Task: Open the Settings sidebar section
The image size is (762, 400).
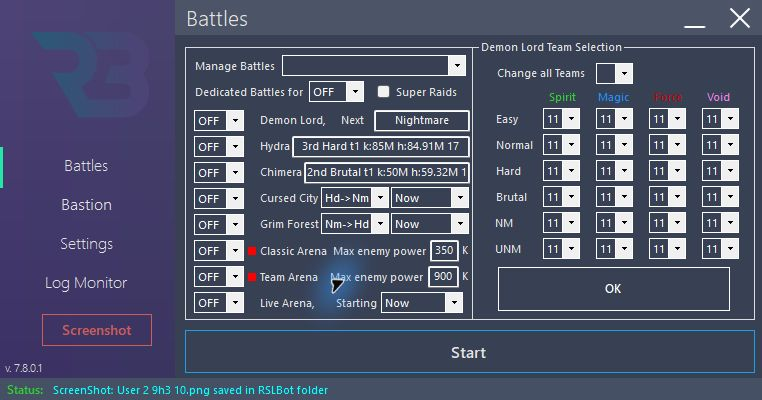Action: coord(87,244)
